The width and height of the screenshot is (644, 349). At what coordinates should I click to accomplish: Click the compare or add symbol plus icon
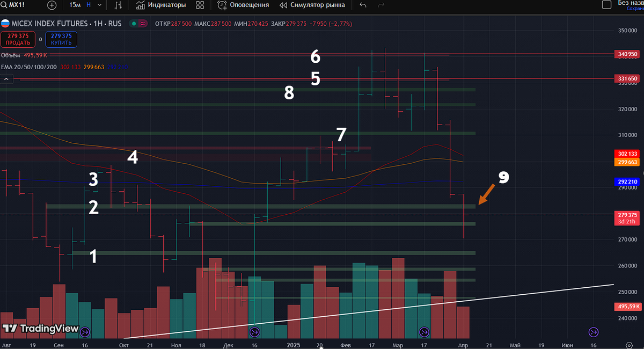pyautogui.click(x=52, y=5)
